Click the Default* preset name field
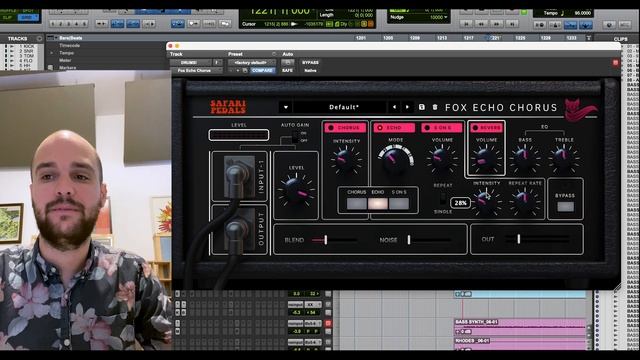The width and height of the screenshot is (640, 360). (x=340, y=107)
